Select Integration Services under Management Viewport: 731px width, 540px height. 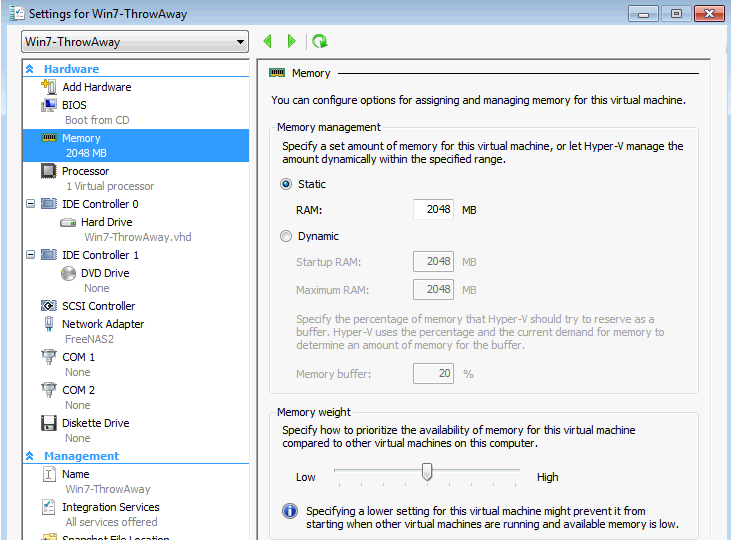click(x=111, y=507)
